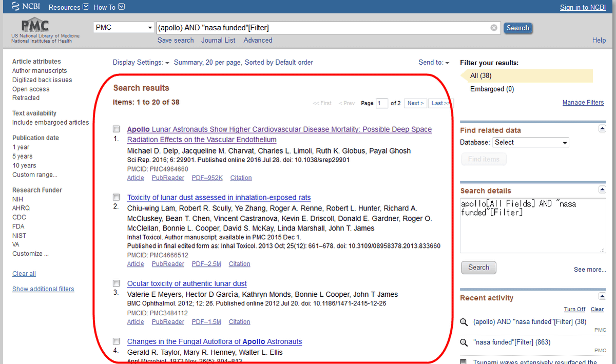Collapse the Recent activity panel
Viewport: 616px width, 364px height.
[603, 297]
